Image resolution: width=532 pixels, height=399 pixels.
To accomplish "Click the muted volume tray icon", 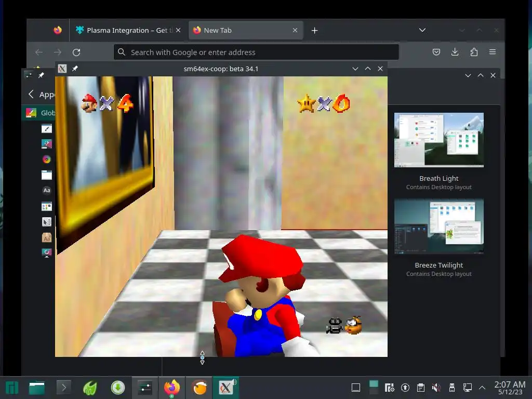I will point(436,388).
